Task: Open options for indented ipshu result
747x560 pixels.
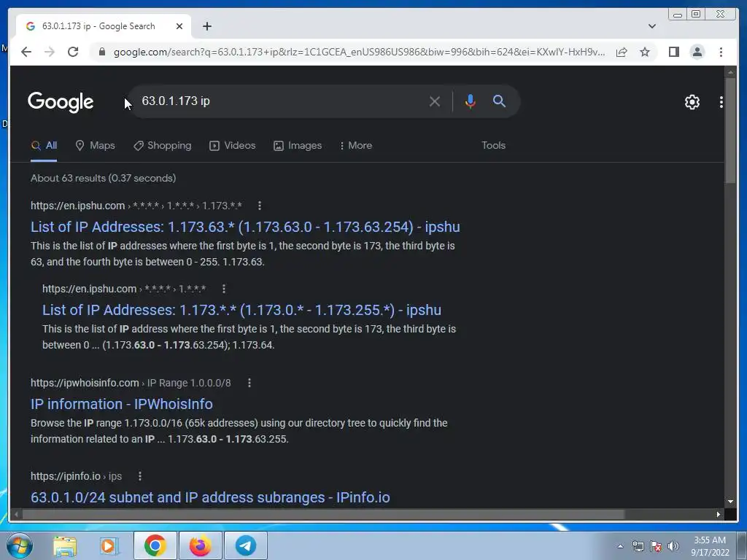Action: tap(223, 289)
